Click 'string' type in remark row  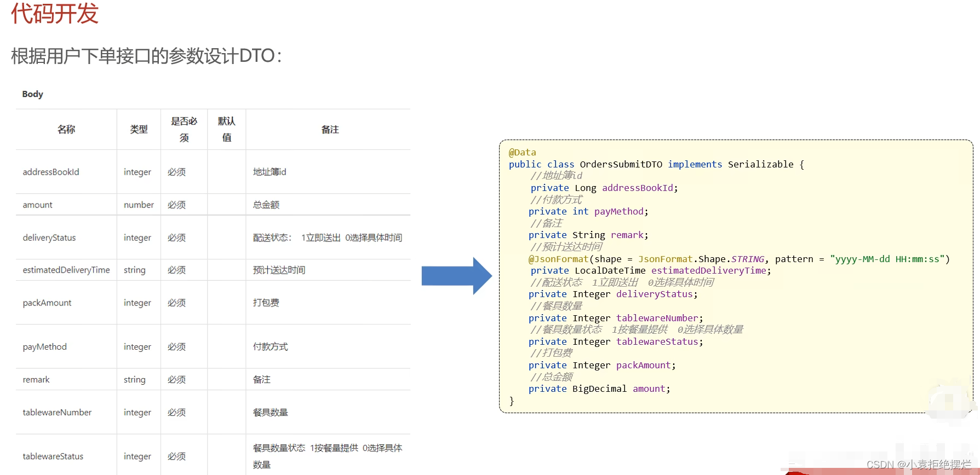pos(135,379)
